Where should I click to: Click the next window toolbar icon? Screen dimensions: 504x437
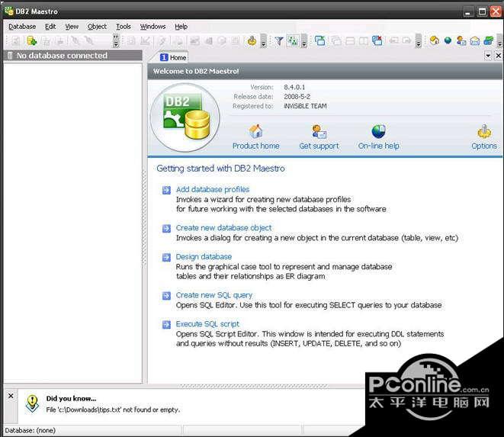coord(407,41)
